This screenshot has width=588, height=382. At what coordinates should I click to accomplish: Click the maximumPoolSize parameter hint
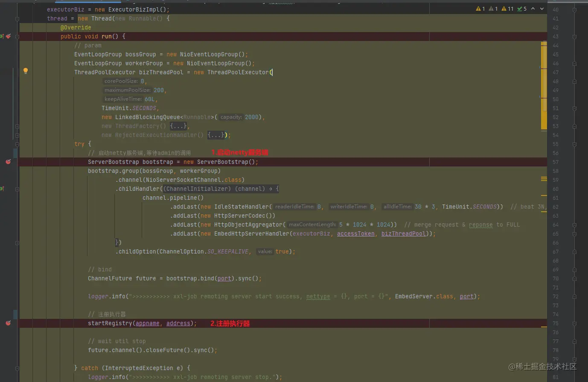tap(128, 90)
